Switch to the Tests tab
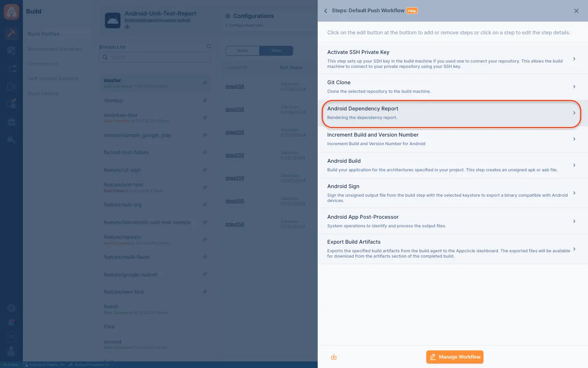 pos(276,51)
